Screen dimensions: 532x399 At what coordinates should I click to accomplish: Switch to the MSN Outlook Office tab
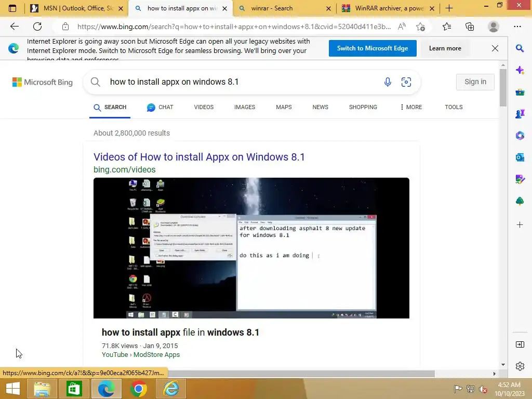coord(77,8)
